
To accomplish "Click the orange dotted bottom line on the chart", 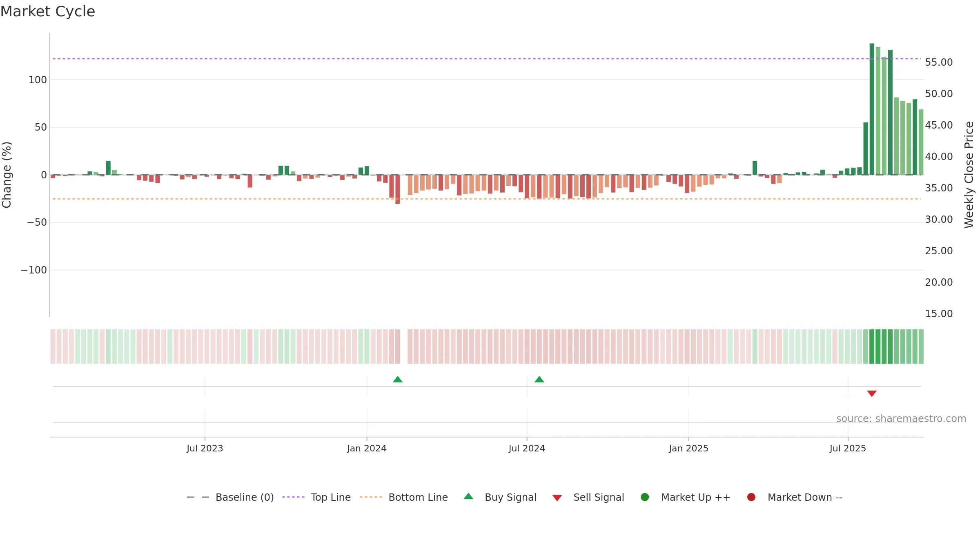I will coord(487,199).
